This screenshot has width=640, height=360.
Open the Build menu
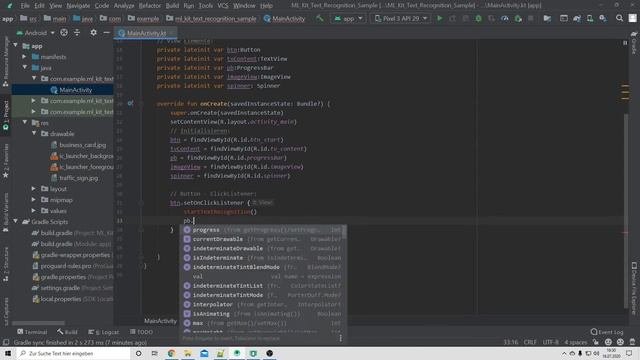pyautogui.click(x=172, y=6)
